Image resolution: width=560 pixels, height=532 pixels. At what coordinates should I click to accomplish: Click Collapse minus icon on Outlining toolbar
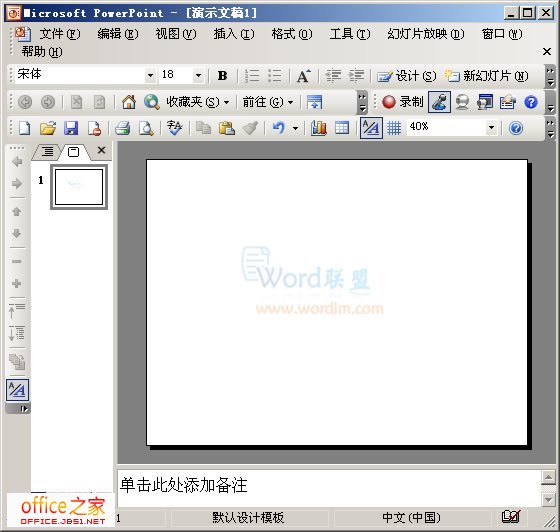point(16,261)
